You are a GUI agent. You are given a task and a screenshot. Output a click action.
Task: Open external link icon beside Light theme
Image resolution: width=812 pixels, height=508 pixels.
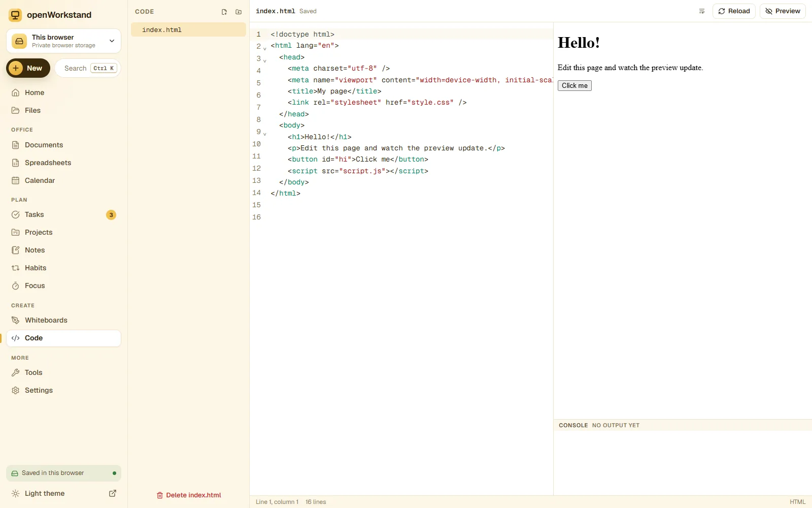point(113,493)
